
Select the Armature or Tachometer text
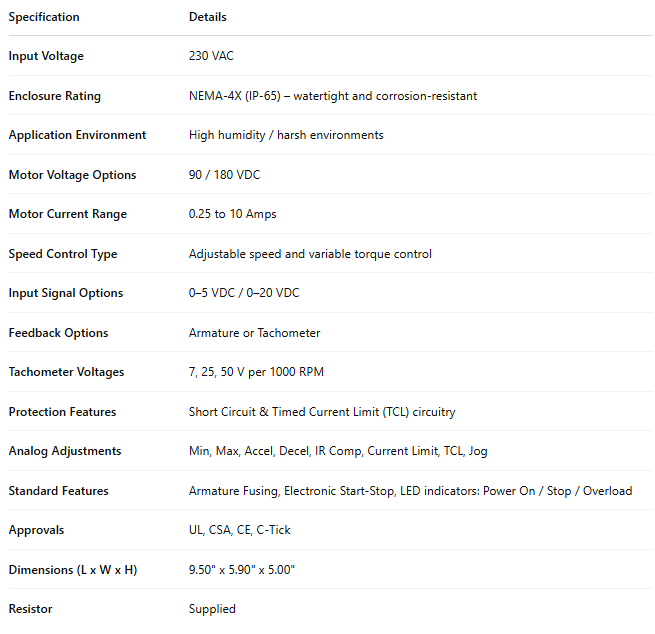click(255, 333)
